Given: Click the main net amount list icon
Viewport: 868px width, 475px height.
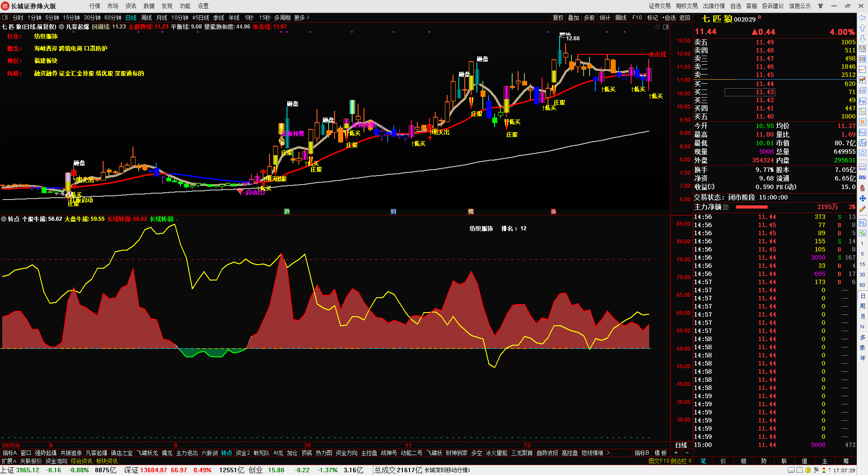Looking at the screenshot, I should [x=726, y=207].
